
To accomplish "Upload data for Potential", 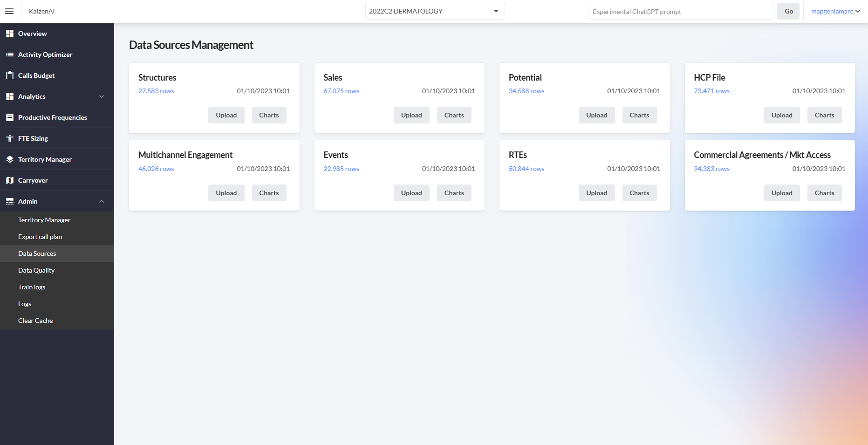I will coord(596,115).
